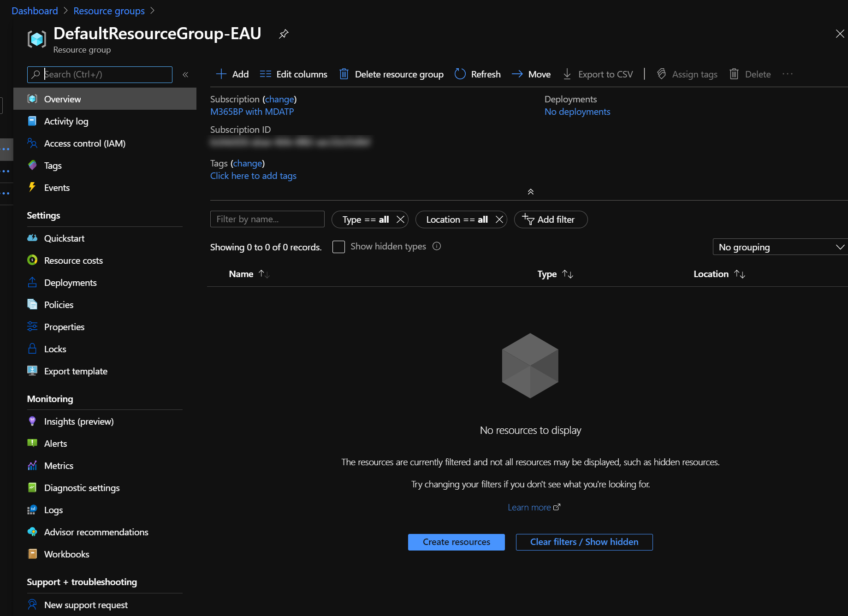Click the Add plus icon
The width and height of the screenshot is (848, 616).
tap(221, 74)
